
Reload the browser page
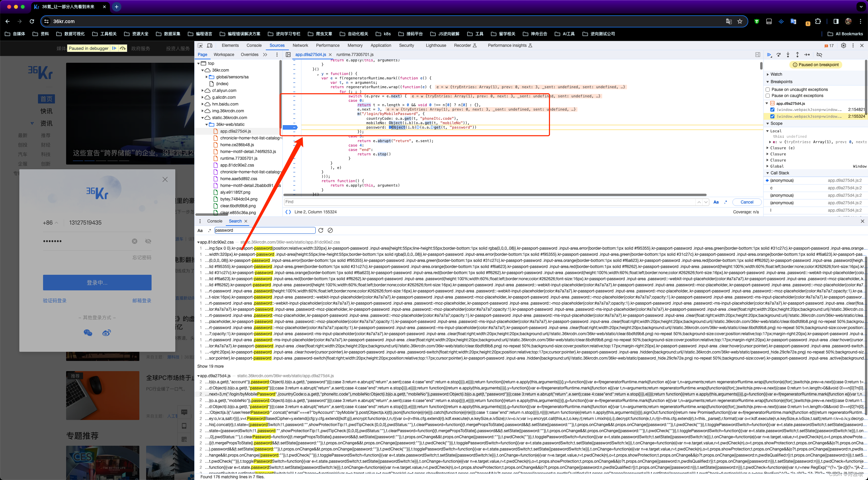(x=32, y=21)
